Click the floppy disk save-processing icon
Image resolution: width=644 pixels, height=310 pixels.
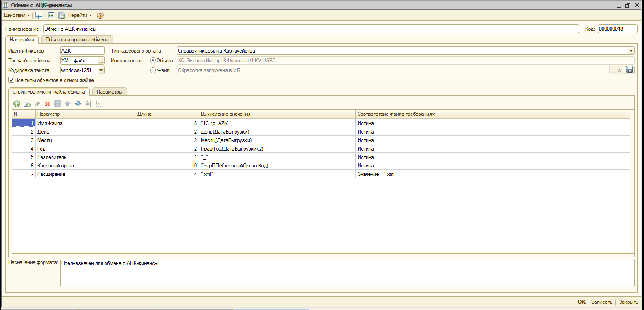pos(629,70)
